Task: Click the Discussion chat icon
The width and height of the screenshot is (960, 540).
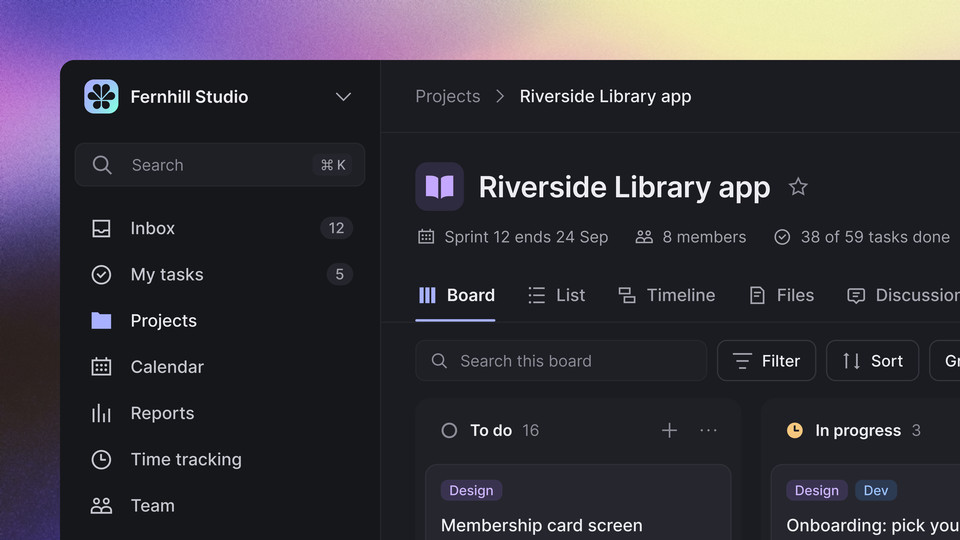Action: tap(856, 296)
